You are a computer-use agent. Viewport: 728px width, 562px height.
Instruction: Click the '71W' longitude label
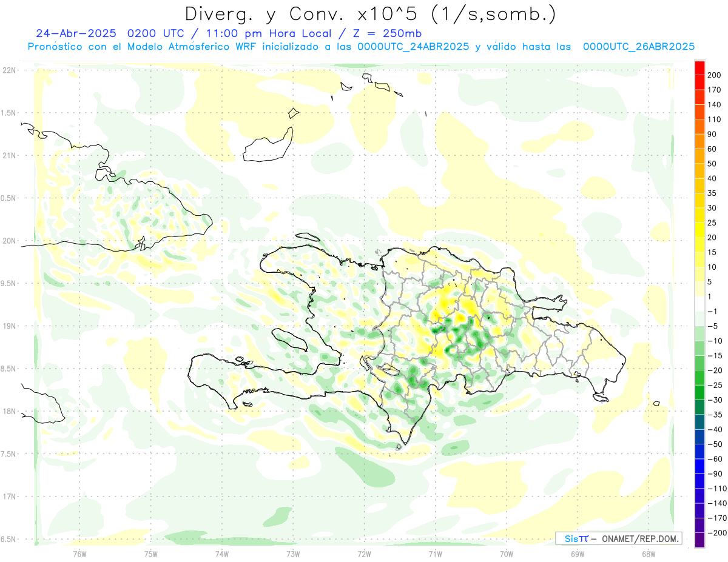pos(435,554)
